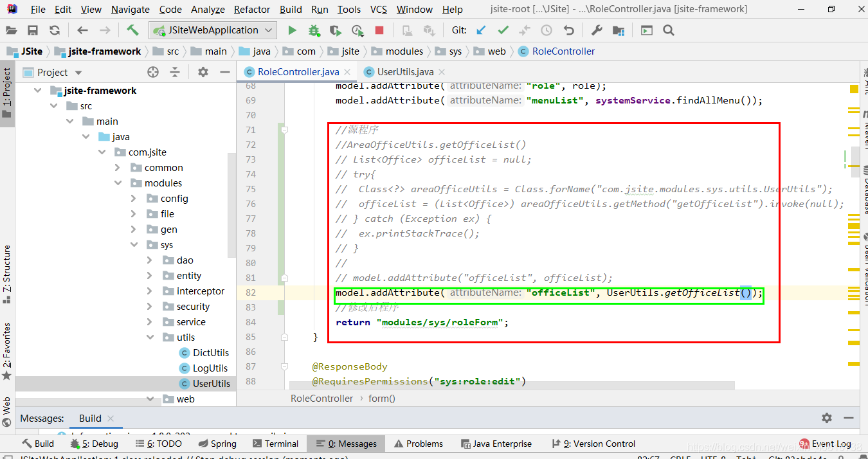Click the Open folder toolbar icon

pyautogui.click(x=11, y=30)
